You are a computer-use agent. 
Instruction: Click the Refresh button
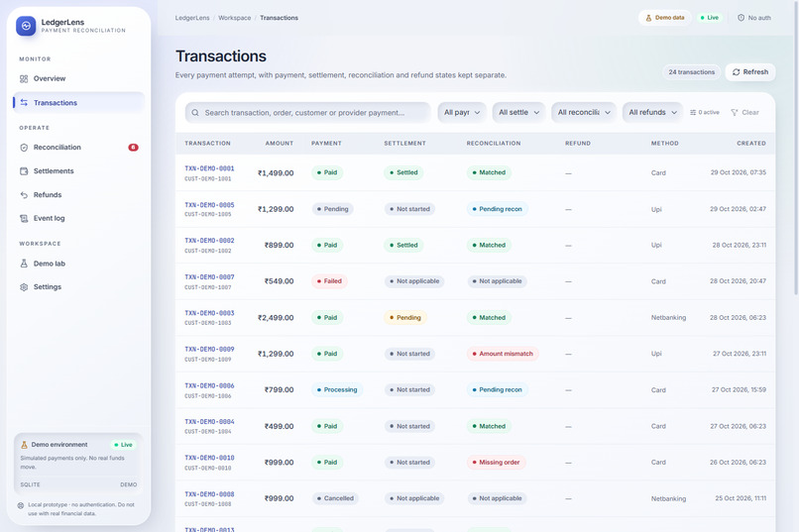(x=750, y=72)
